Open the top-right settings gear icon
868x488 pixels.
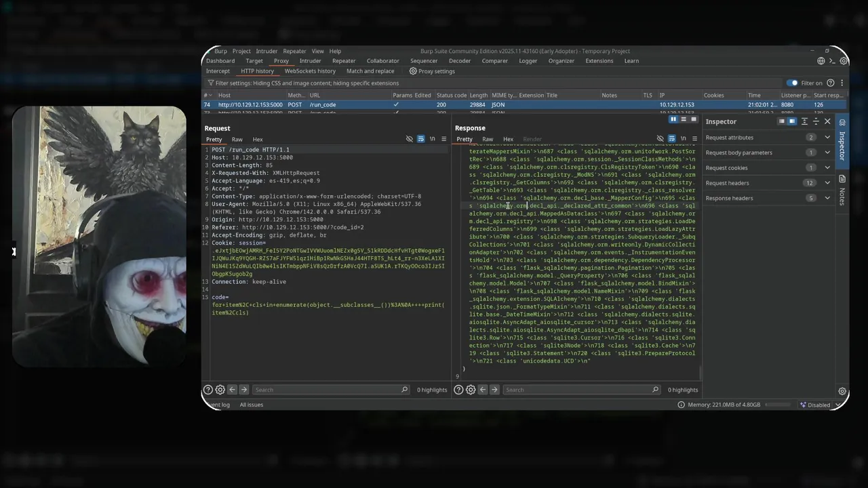(844, 61)
